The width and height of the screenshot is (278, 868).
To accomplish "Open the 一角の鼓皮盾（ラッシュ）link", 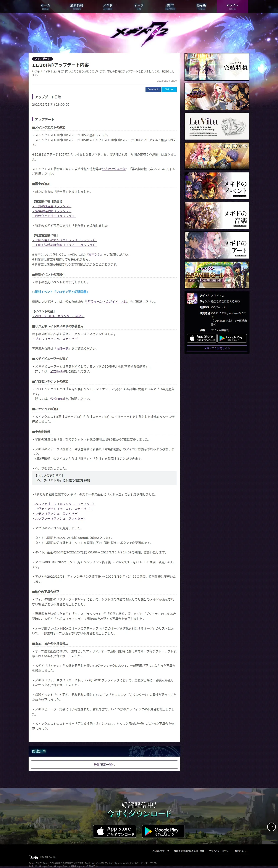I will (52, 206).
